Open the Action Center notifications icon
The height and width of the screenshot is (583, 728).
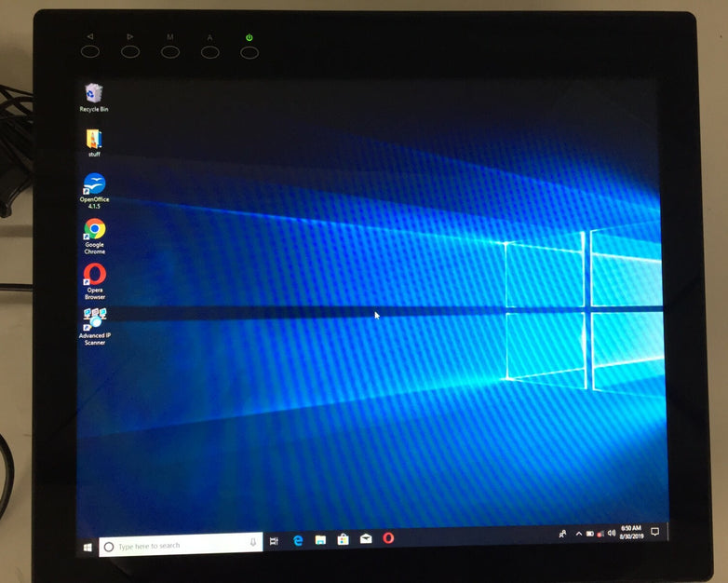[x=655, y=532]
